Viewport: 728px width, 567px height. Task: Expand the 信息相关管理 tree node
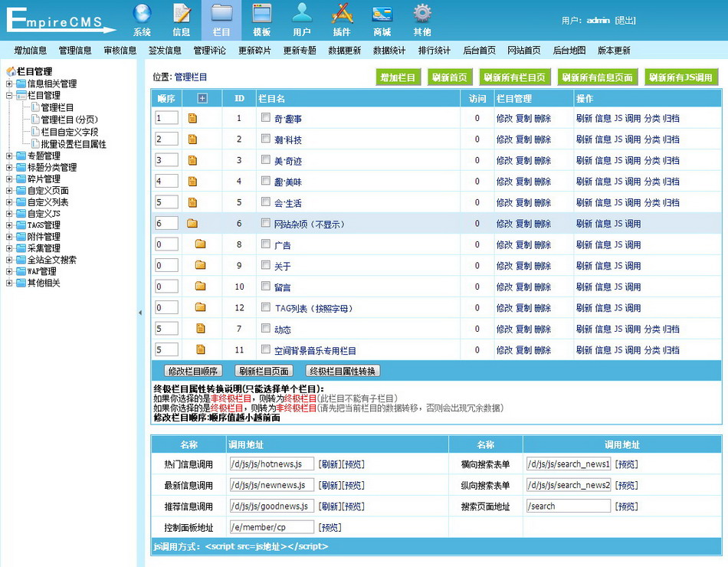[9, 84]
